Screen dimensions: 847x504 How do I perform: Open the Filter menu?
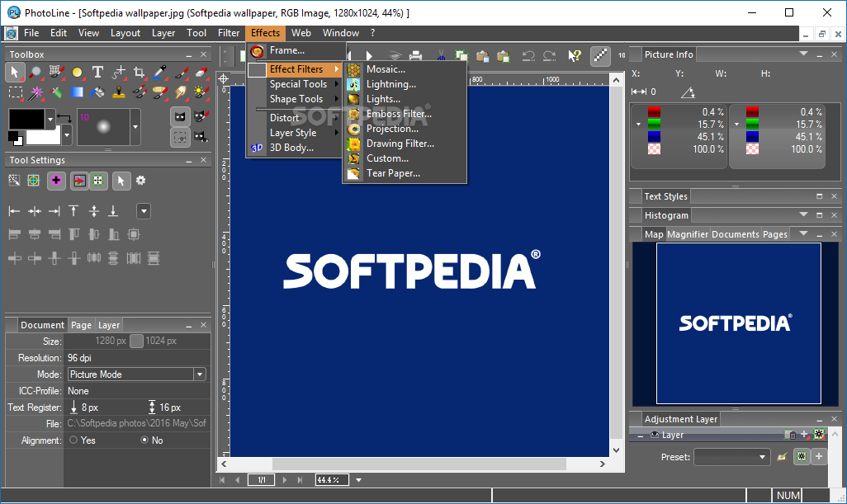229,33
